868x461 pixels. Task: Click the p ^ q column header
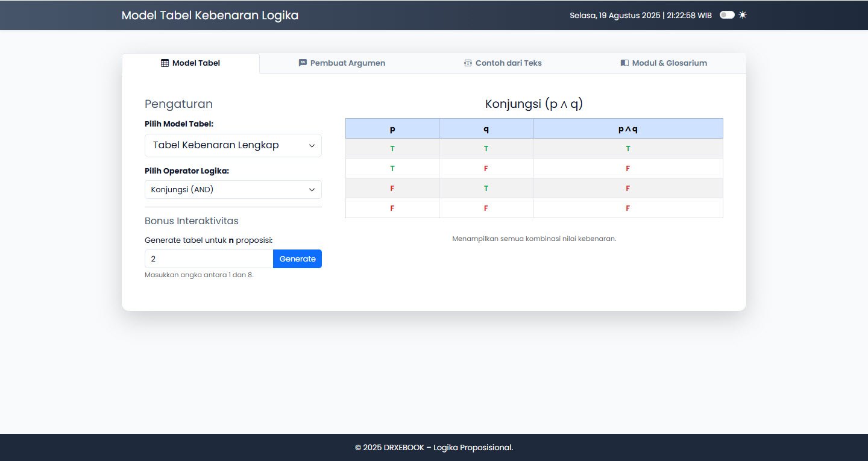(628, 128)
